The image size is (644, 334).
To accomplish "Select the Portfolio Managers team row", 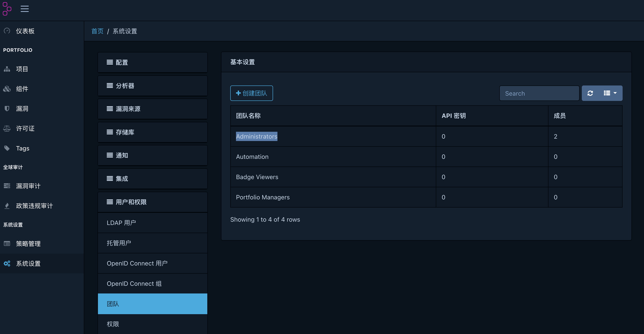I will coord(263,197).
